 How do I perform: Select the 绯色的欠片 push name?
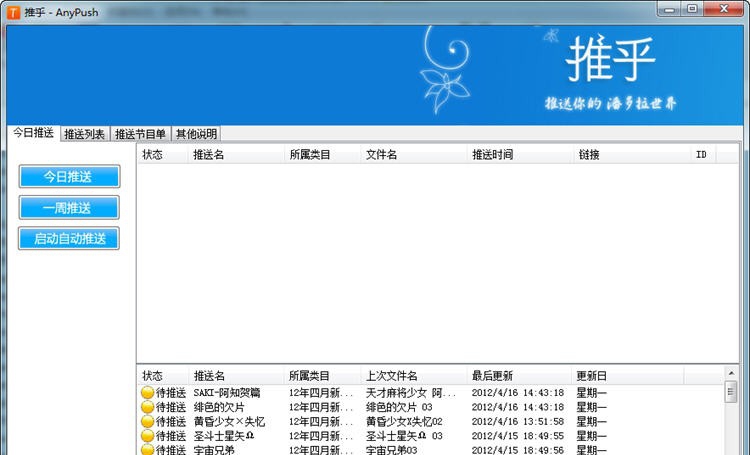(219, 407)
